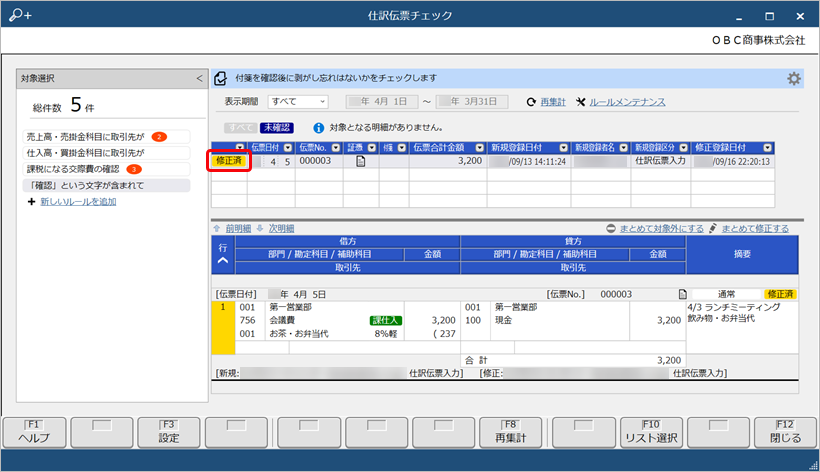Click document icon beside 伝票No. 000003

[x=682, y=294]
